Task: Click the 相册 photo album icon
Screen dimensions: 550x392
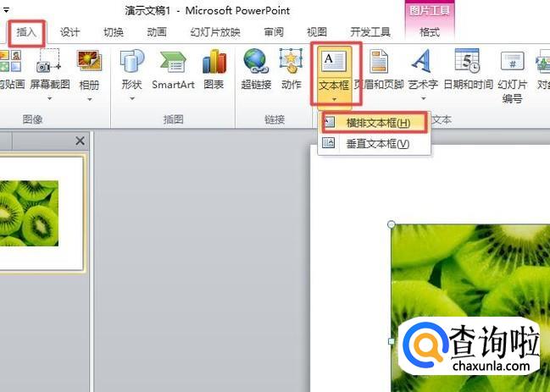Action: point(89,61)
